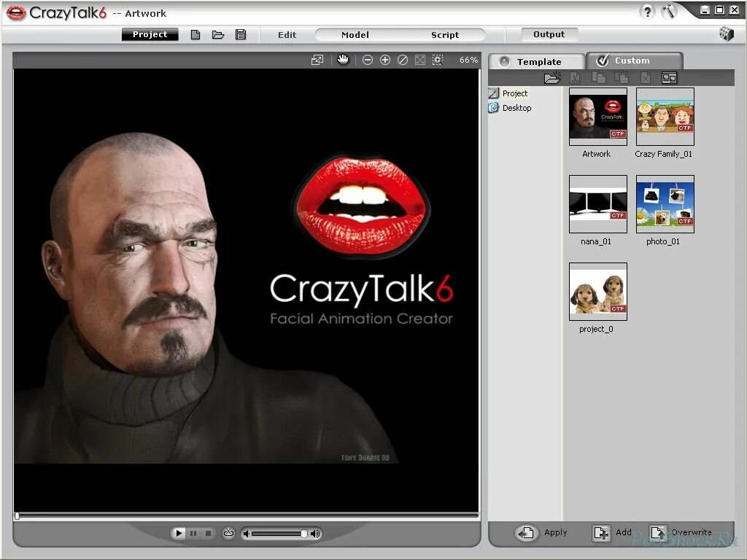Click the Apply button
This screenshot has width=747, height=560.
click(543, 532)
